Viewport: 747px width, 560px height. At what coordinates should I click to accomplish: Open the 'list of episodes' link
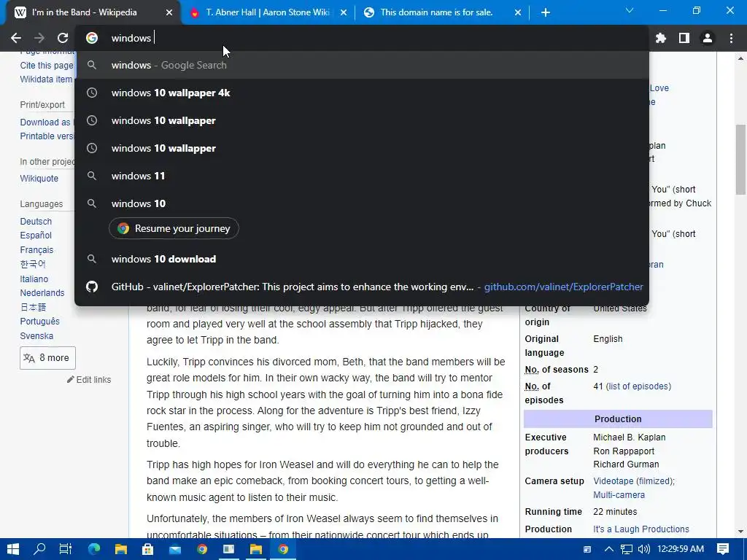[x=638, y=386]
